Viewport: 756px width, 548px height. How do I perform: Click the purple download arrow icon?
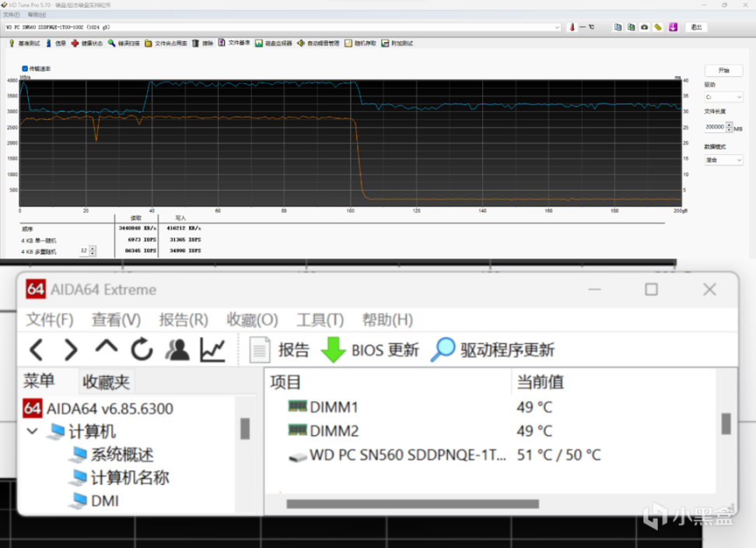tap(673, 27)
